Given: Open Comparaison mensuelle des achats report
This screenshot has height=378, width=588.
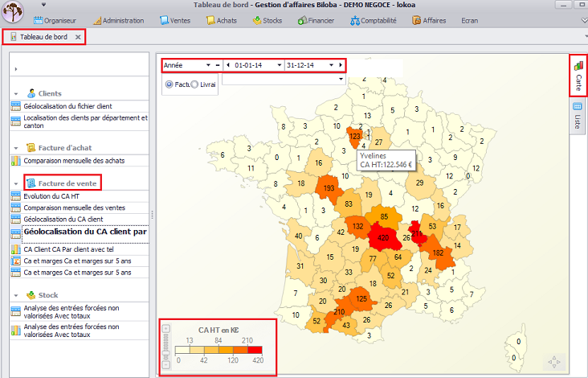Looking at the screenshot, I should click(x=74, y=161).
